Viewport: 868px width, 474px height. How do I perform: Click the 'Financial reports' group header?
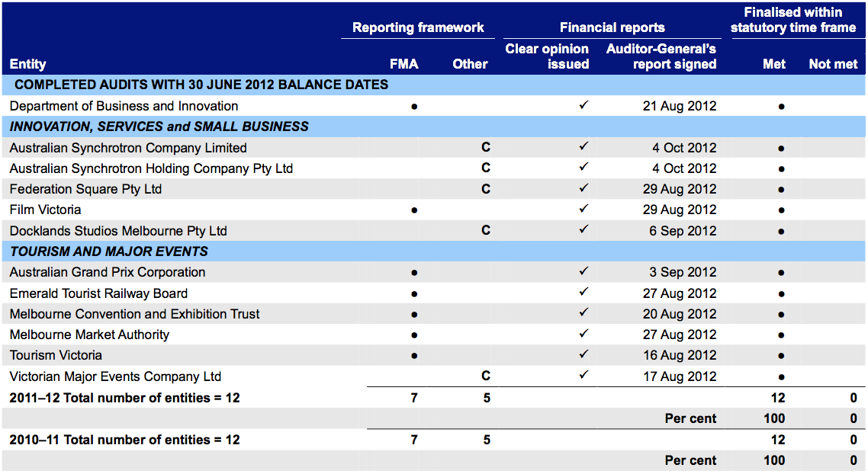[612, 27]
